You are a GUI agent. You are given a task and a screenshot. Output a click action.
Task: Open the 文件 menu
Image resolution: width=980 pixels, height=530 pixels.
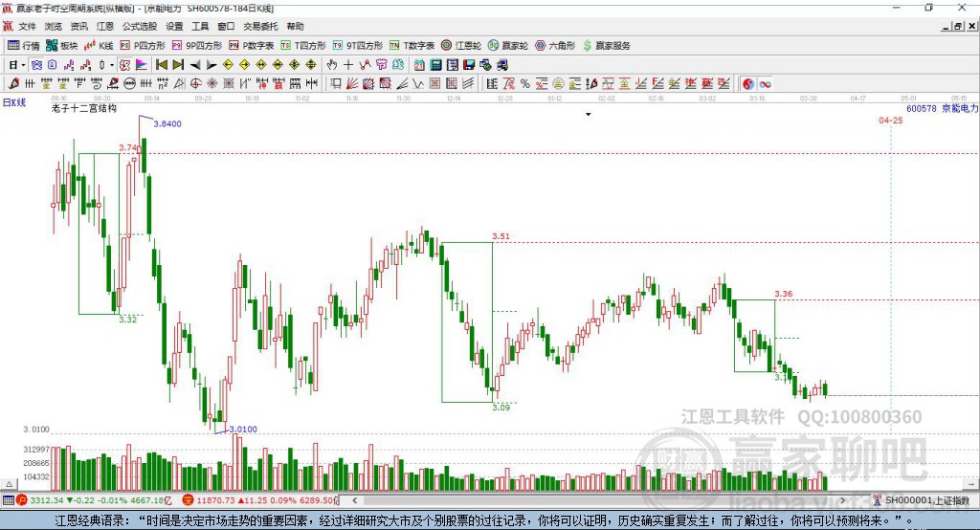[x=27, y=26]
